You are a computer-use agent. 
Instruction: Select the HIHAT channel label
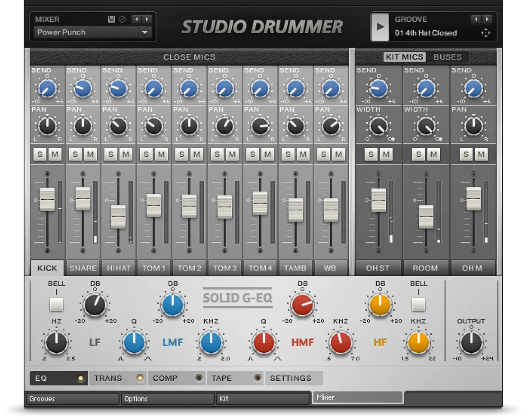click(x=118, y=268)
